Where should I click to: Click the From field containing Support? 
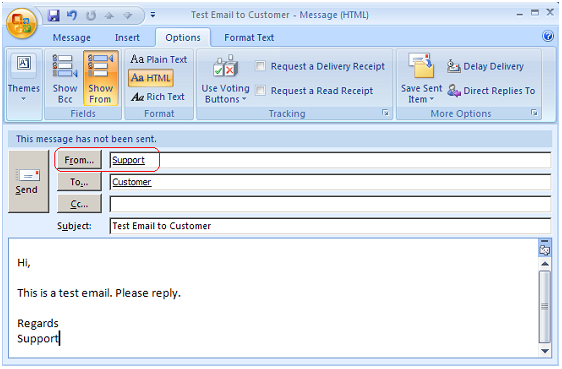tap(330, 160)
